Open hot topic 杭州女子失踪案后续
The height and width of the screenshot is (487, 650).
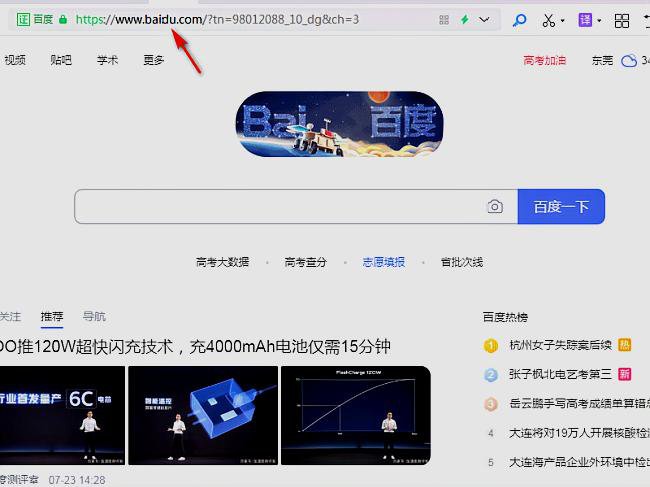(561, 345)
